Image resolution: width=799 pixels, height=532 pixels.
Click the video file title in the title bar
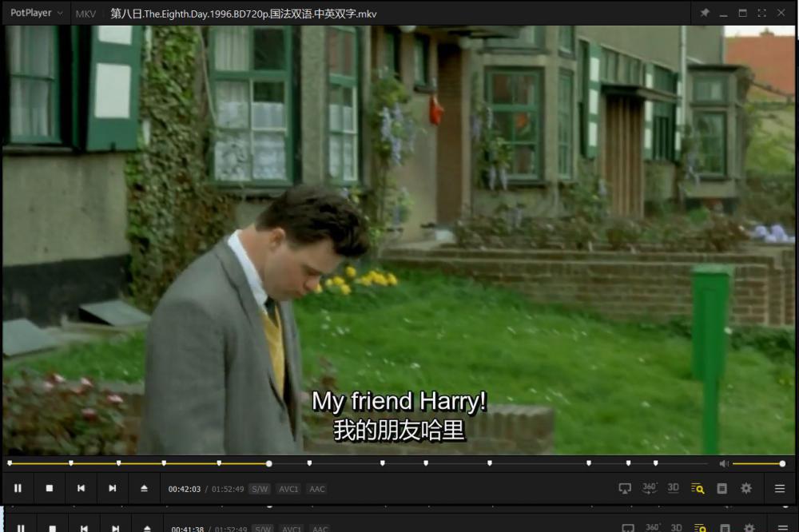pos(244,14)
